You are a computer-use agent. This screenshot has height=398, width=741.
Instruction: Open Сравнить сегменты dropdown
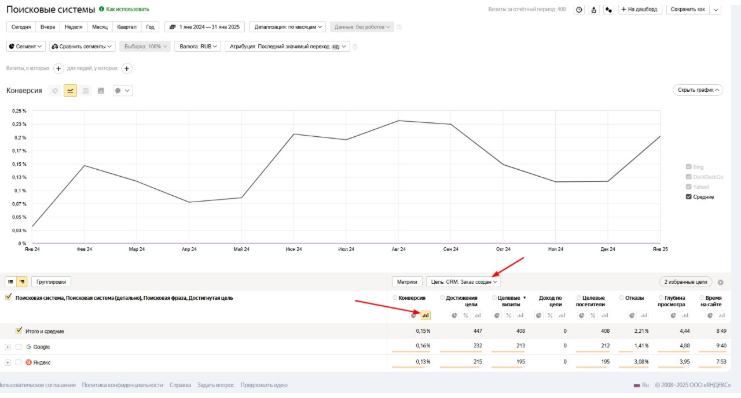[x=82, y=46]
